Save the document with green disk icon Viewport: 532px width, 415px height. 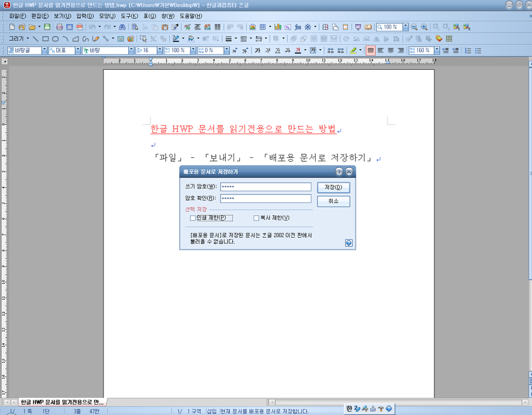click(47, 27)
